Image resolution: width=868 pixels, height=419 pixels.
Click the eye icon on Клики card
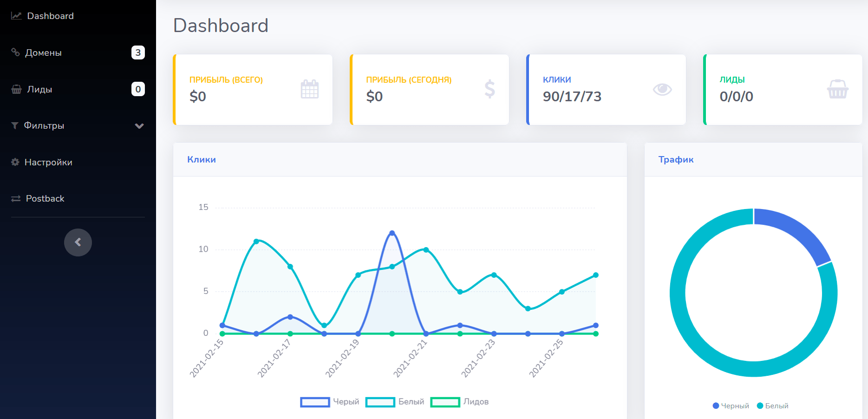click(x=662, y=89)
